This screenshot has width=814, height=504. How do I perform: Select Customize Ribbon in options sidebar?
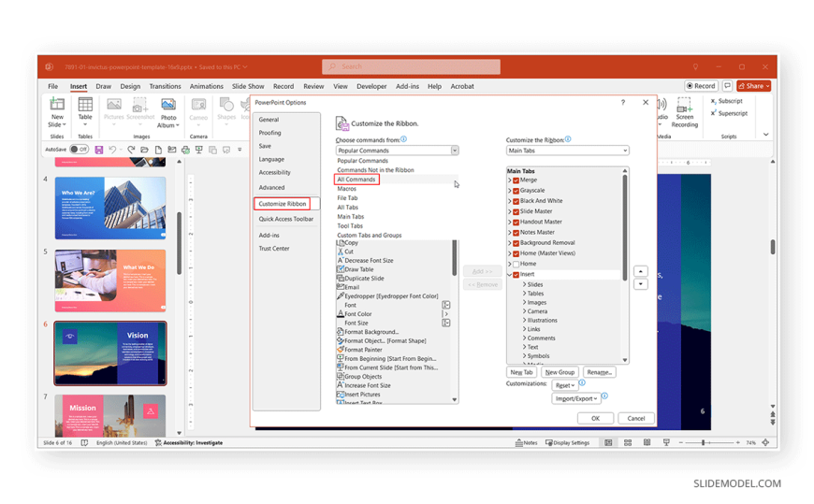point(283,204)
